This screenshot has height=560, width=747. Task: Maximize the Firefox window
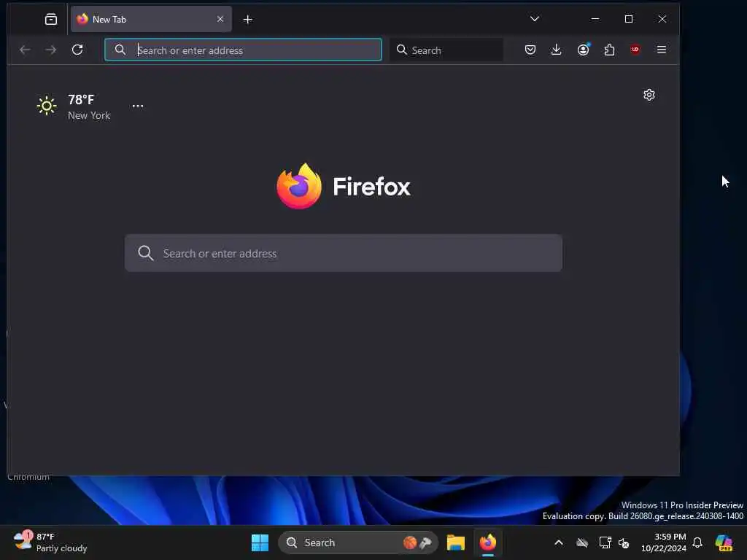(629, 19)
